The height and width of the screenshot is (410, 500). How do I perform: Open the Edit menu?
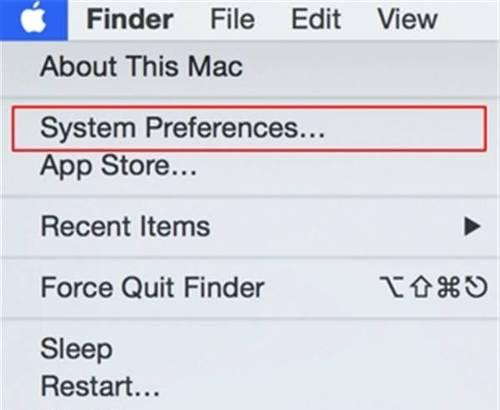[316, 19]
